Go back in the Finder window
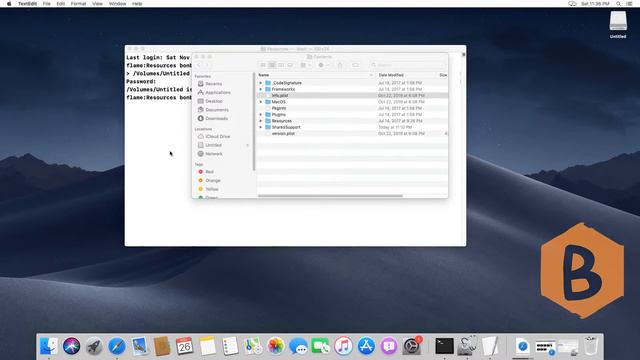The height and width of the screenshot is (360, 640). point(199,65)
